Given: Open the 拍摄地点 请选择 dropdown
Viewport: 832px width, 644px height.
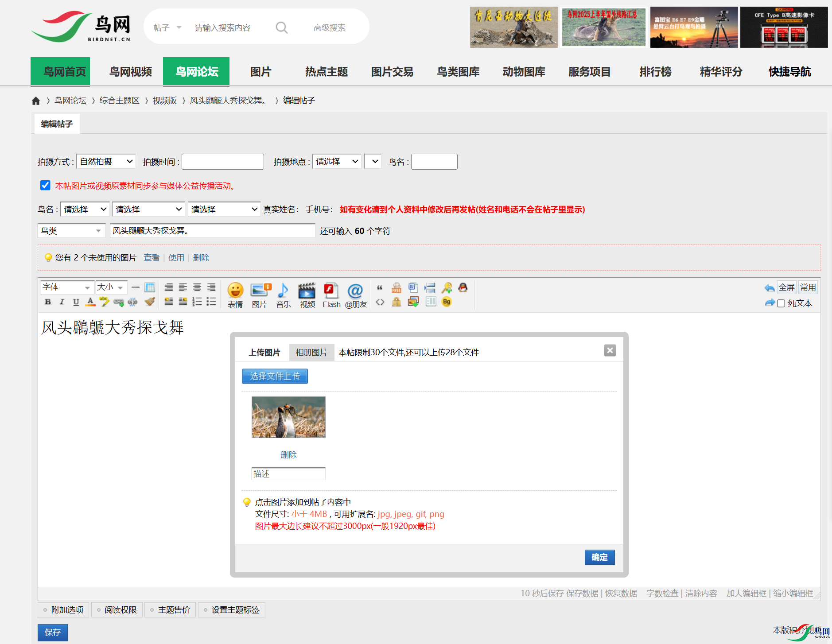Looking at the screenshot, I should tap(337, 162).
